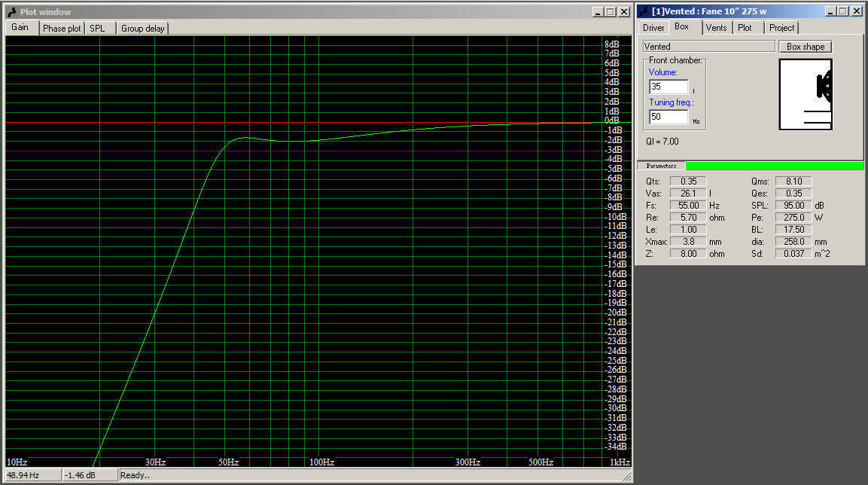Click the Qes value 0.35
The image size is (868, 485).
click(x=793, y=194)
